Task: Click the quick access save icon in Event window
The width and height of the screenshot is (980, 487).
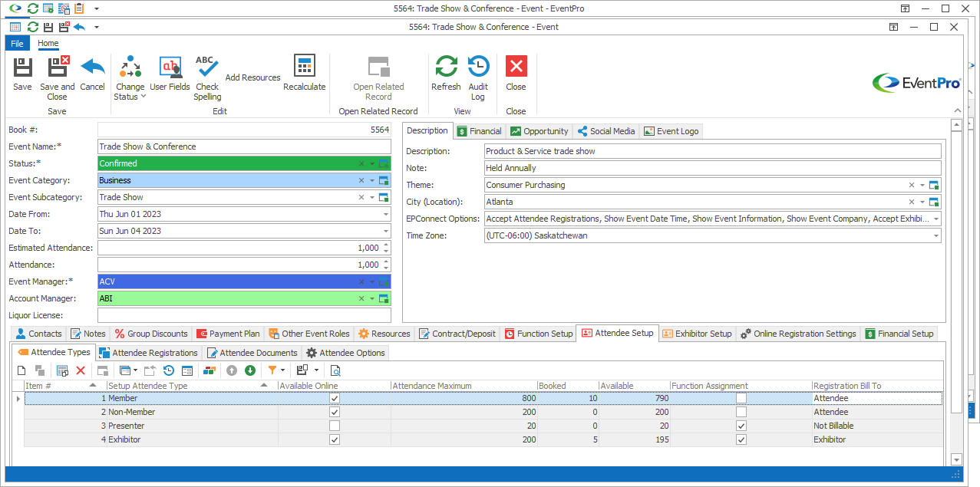Action: 48,27
